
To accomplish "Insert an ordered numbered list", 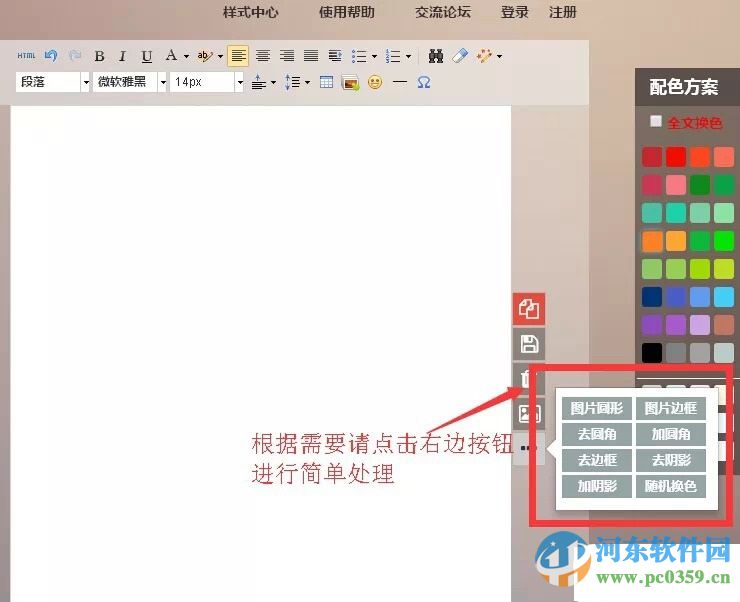I will (393, 57).
